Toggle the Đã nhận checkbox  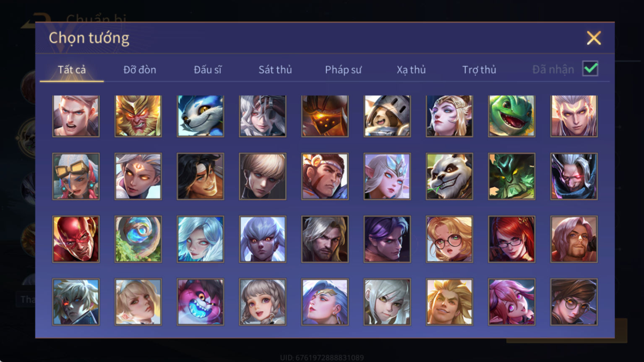(590, 68)
